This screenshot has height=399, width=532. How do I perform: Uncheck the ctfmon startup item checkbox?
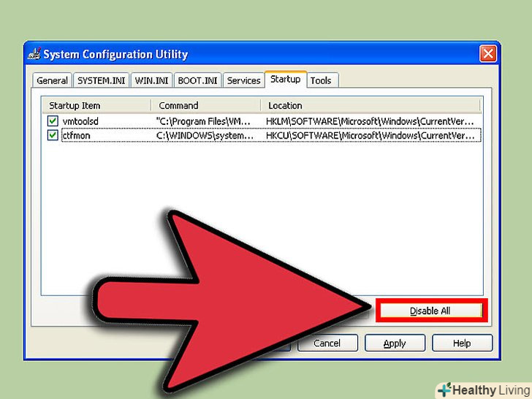[53, 135]
